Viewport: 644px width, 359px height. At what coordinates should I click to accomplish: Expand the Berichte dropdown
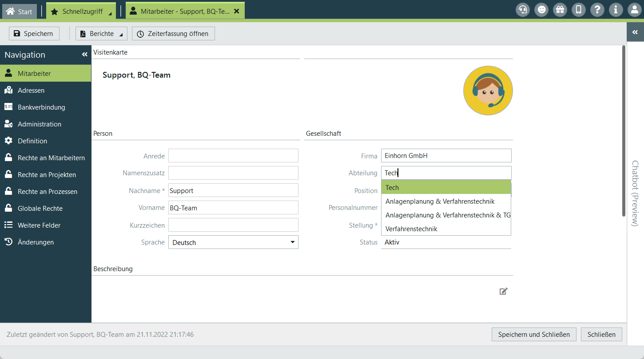[101, 34]
